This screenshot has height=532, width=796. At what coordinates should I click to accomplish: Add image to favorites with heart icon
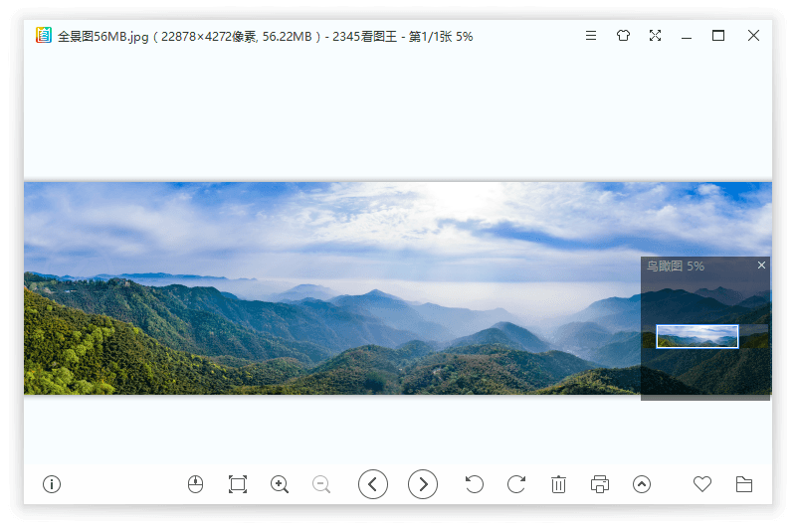[702, 484]
